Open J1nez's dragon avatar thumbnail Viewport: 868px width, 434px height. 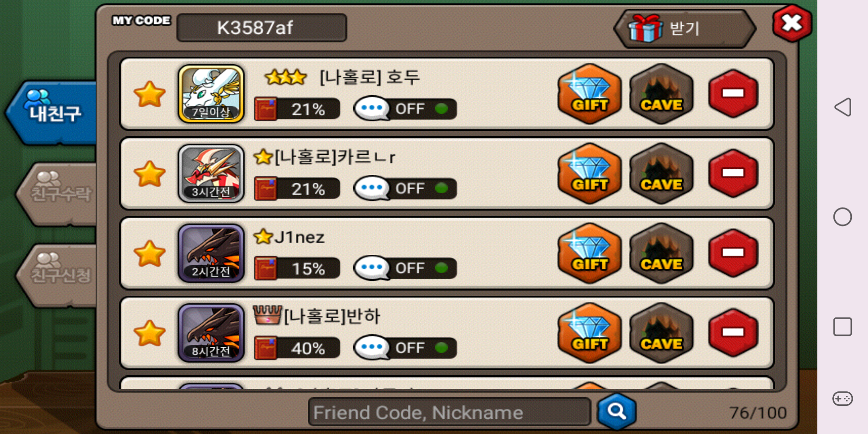(211, 253)
